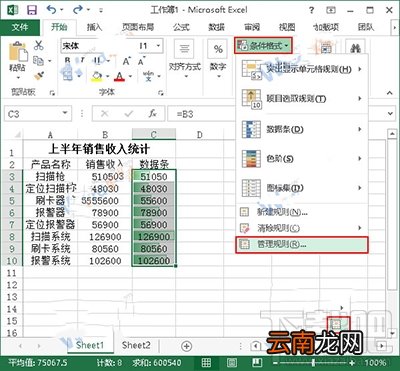Expand the Name Box dropdown arrow
This screenshot has height=371, width=400.
point(65,114)
